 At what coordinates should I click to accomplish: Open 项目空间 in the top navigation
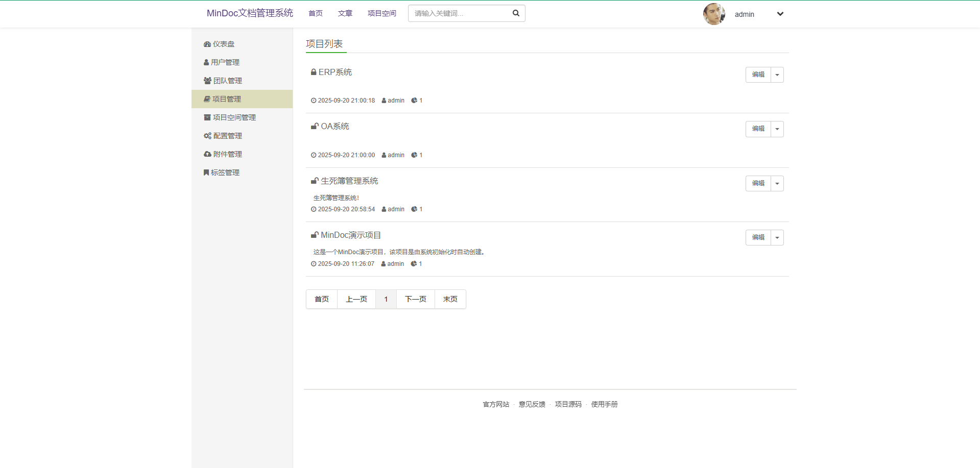coord(381,13)
